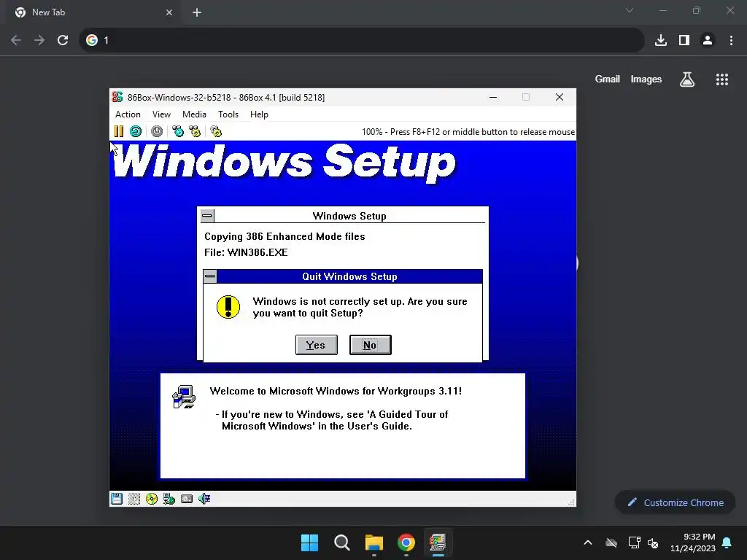The image size is (747, 560).
Task: Open the Windows Start menu
Action: 309,542
